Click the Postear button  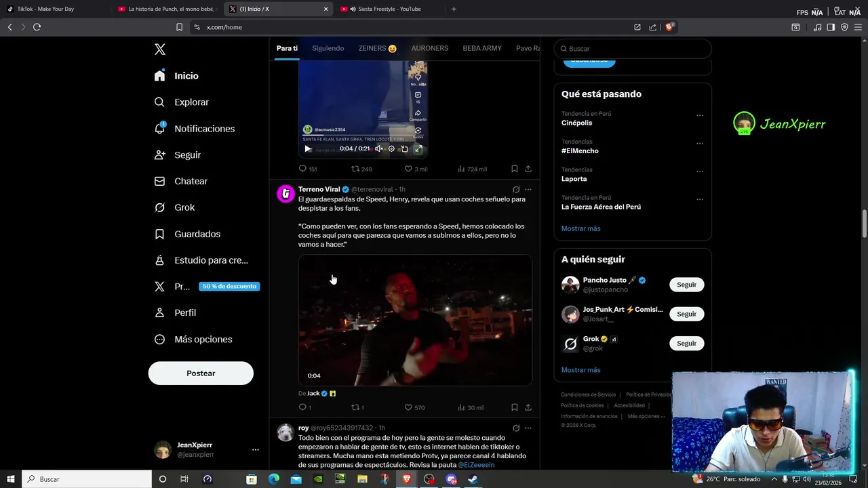[201, 373]
